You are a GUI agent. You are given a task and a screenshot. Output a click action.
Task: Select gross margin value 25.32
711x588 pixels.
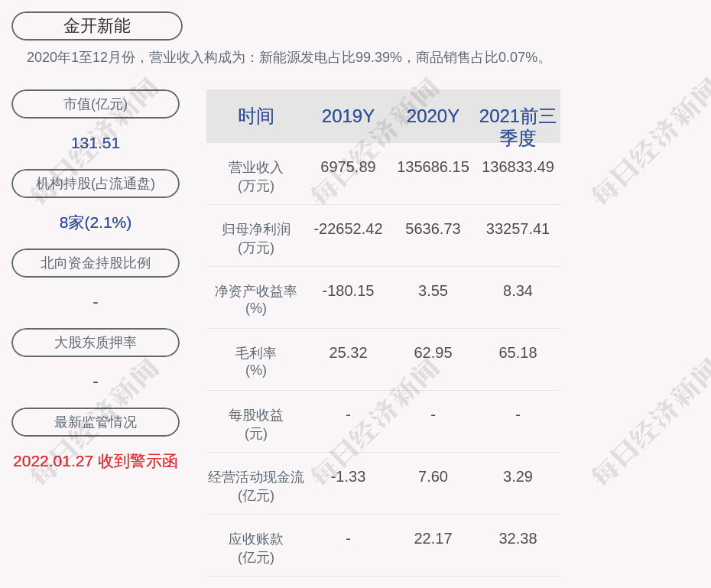click(x=349, y=352)
